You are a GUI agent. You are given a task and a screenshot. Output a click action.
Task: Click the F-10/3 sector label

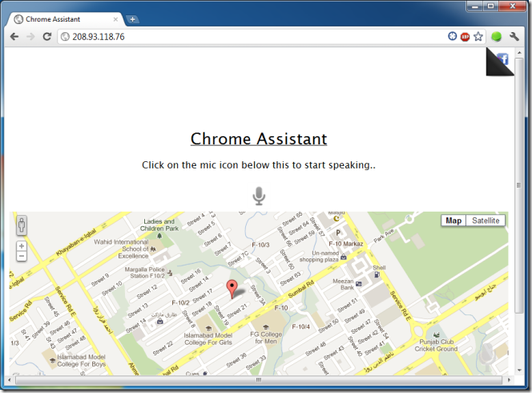coord(260,245)
